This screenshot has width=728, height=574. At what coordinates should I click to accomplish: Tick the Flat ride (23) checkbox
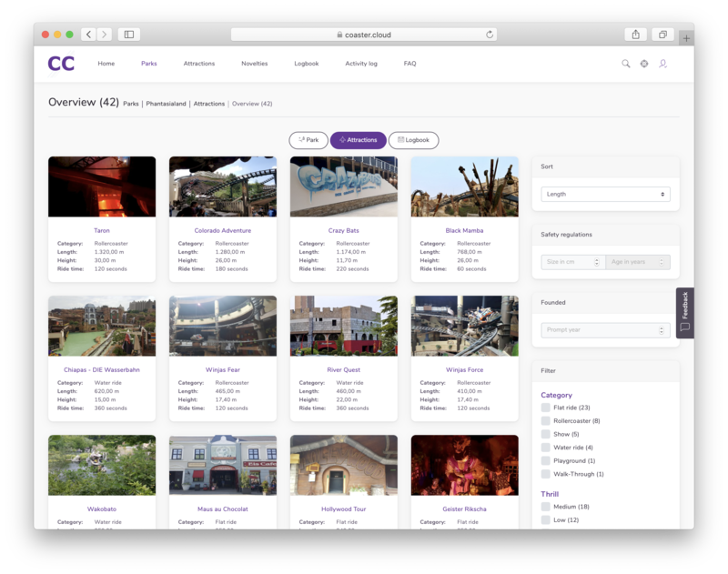click(545, 408)
